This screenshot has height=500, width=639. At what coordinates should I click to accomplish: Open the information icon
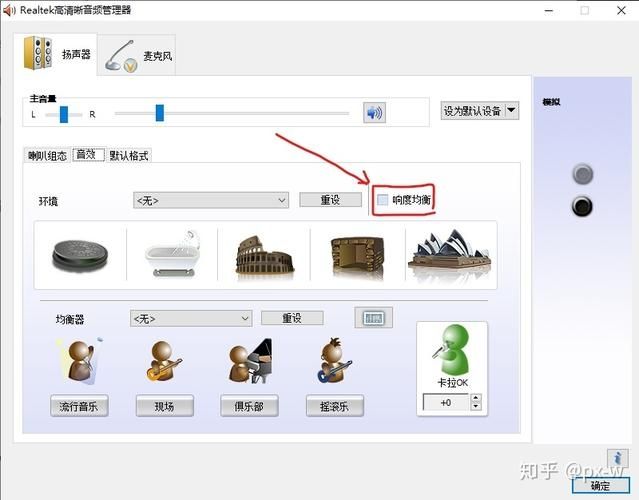coord(617,458)
